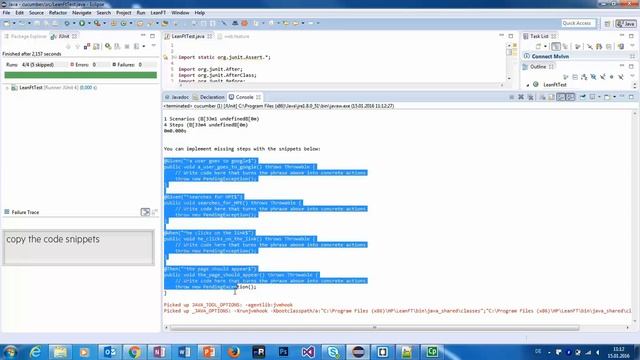The image size is (640, 360).
Task: Click Open Perspective icon beside Java button
Action: 607,24
